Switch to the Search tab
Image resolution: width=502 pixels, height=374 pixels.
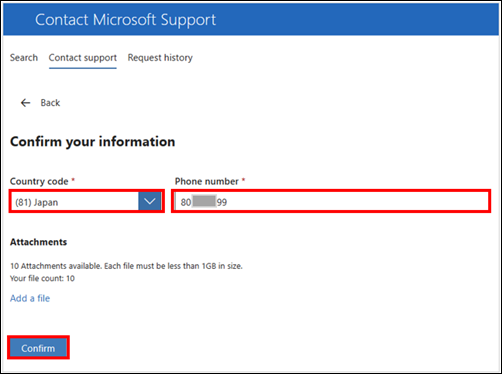(24, 58)
